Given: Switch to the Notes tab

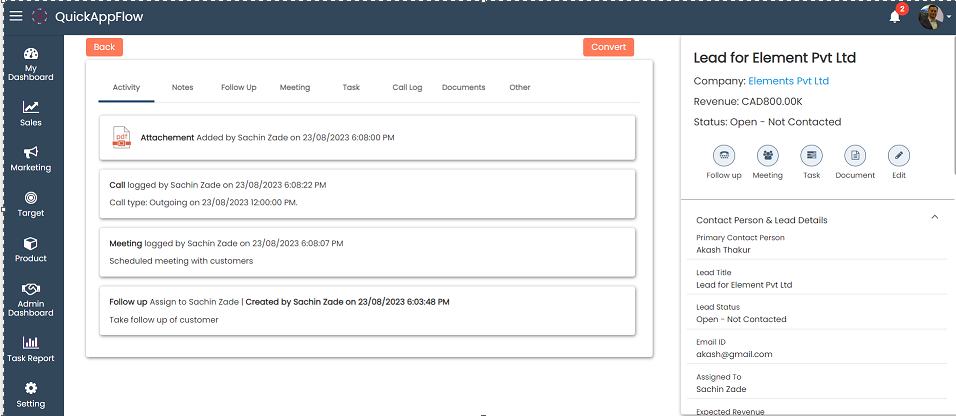Looking at the screenshot, I should (182, 87).
